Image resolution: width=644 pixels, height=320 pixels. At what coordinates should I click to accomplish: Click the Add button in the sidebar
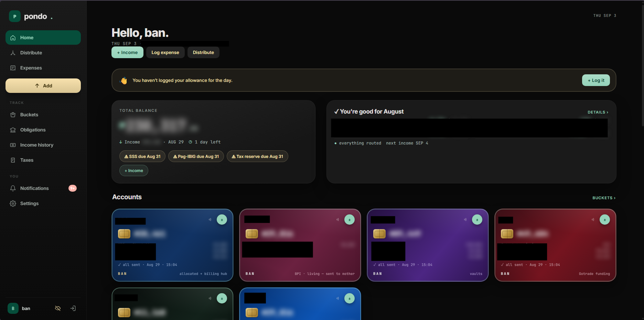click(x=43, y=86)
